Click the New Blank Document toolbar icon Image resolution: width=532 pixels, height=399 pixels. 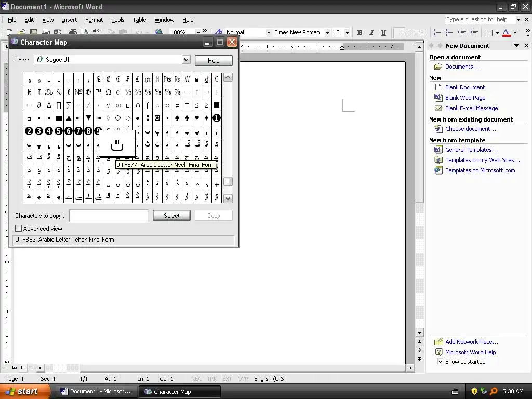pyautogui.click(x=10, y=32)
